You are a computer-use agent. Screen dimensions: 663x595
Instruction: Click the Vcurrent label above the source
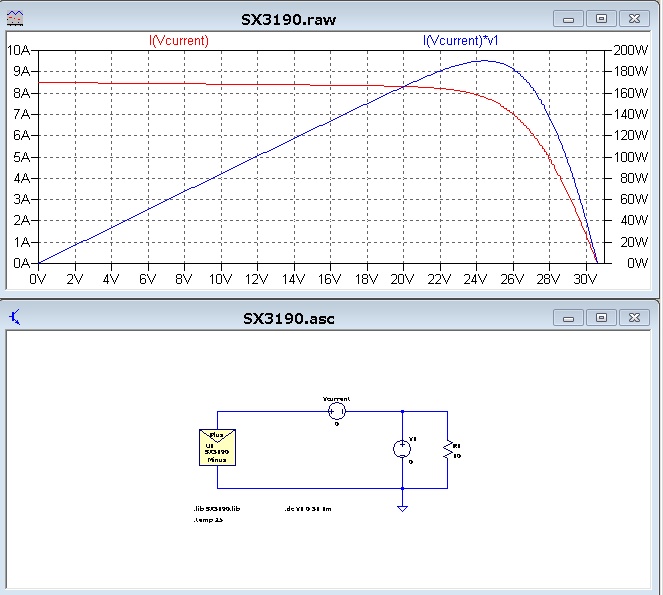(337, 399)
